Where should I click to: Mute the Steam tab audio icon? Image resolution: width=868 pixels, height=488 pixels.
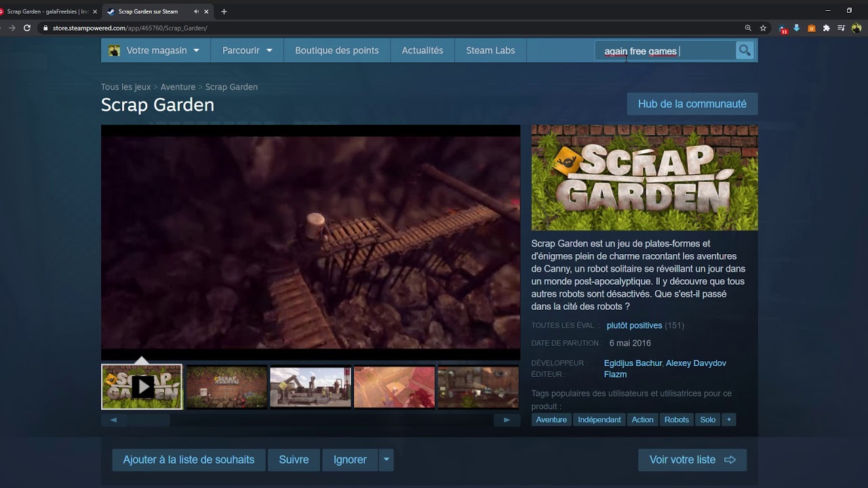pos(196,12)
